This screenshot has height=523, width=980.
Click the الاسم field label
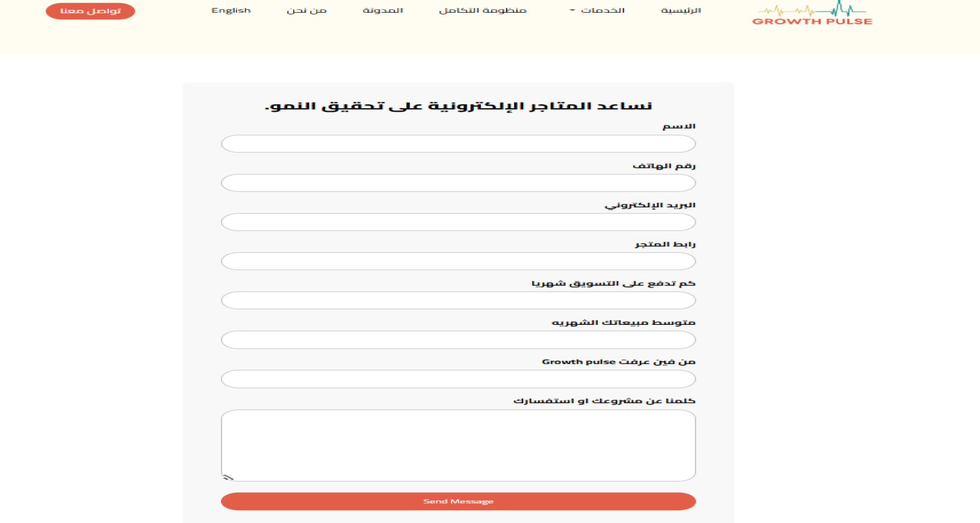pos(679,126)
